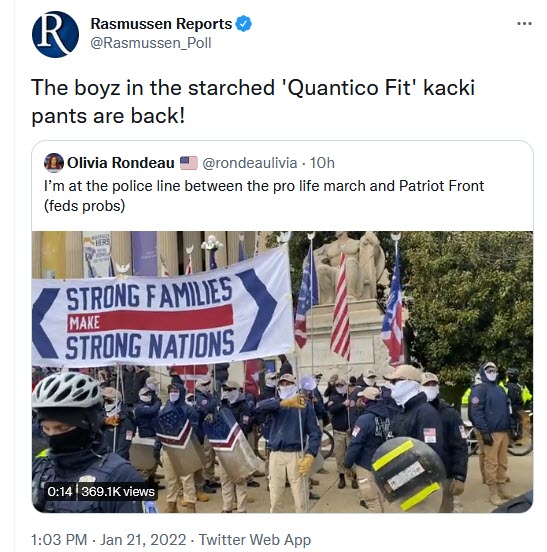
Task: Visit the @Rasmussen_Poll handle
Action: [151, 43]
